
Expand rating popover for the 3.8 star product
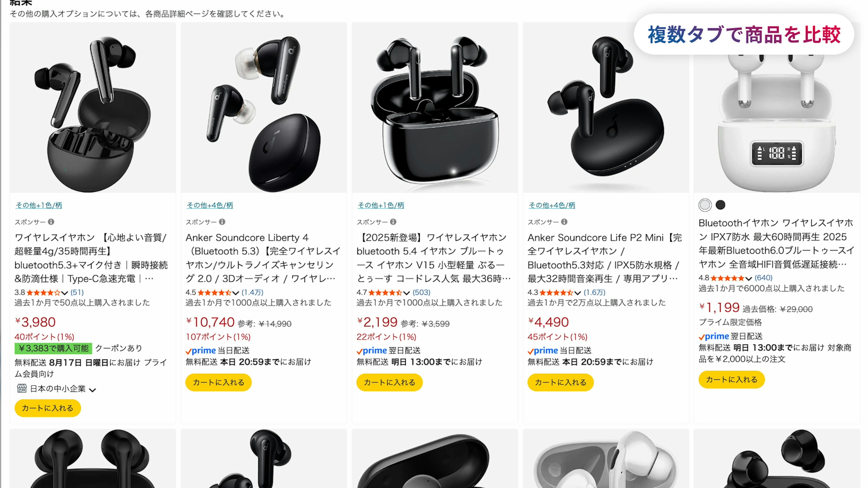coord(65,293)
